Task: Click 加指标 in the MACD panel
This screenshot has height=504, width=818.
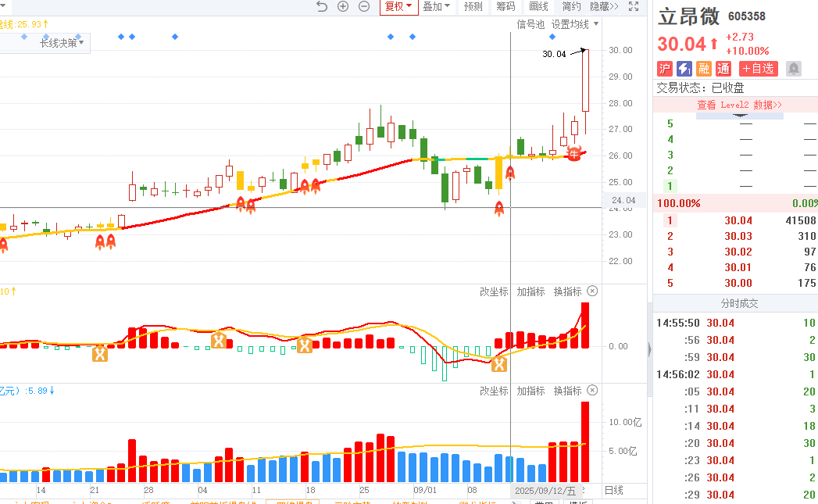Action: (530, 291)
